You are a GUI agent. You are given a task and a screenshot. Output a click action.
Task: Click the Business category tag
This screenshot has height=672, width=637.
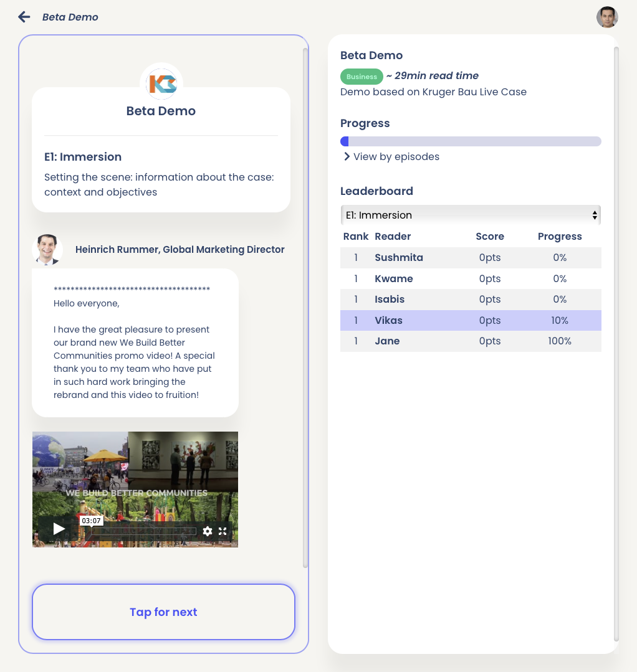click(362, 77)
